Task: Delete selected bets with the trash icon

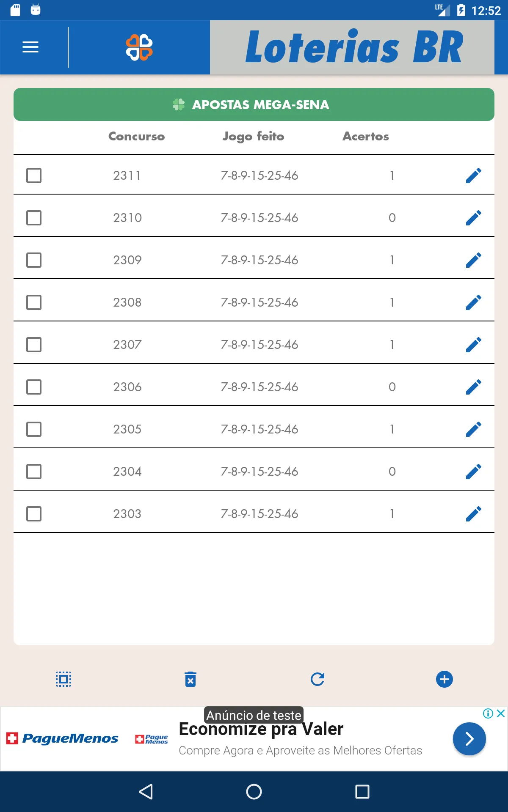Action: pyautogui.click(x=190, y=679)
